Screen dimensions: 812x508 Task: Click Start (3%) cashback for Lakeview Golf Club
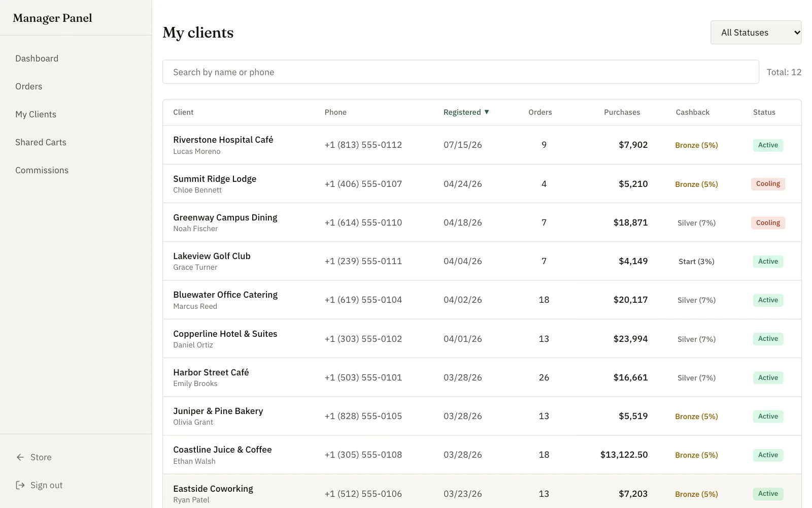point(696,262)
